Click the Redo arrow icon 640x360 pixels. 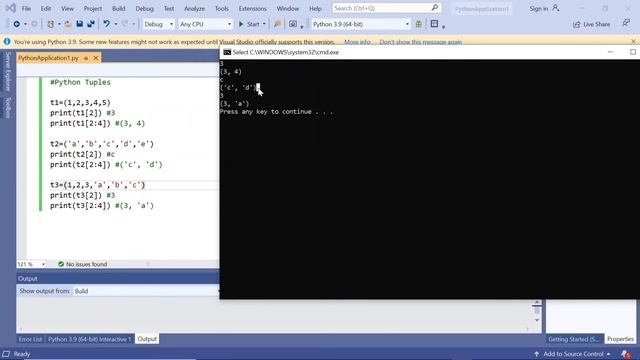click(x=125, y=24)
